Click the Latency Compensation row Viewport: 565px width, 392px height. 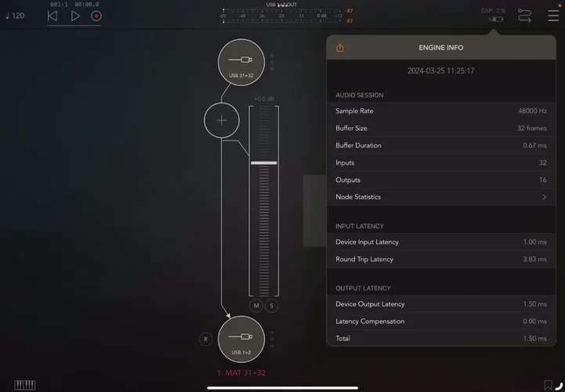(441, 321)
